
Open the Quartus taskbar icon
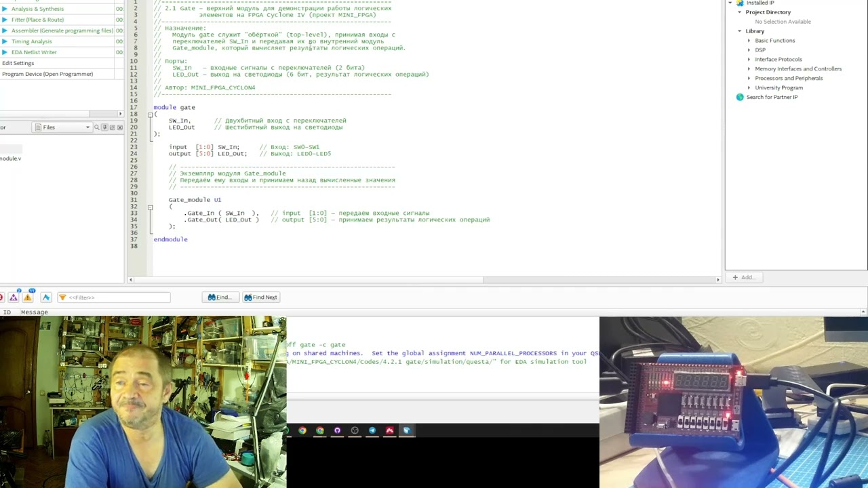point(407,430)
